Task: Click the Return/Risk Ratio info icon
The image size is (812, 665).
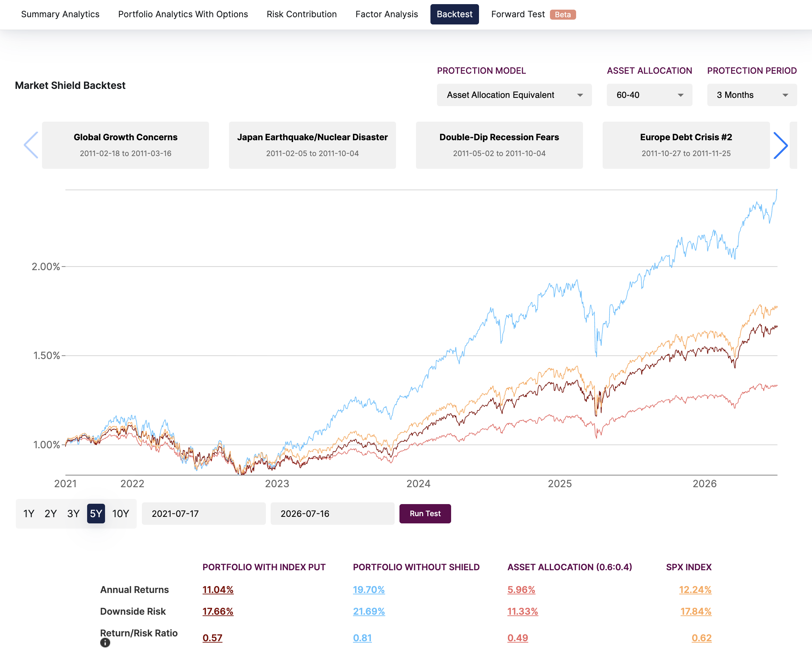Action: [105, 643]
